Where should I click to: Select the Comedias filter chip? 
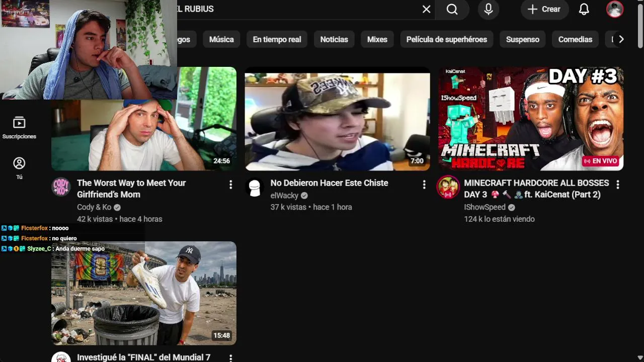[575, 39]
